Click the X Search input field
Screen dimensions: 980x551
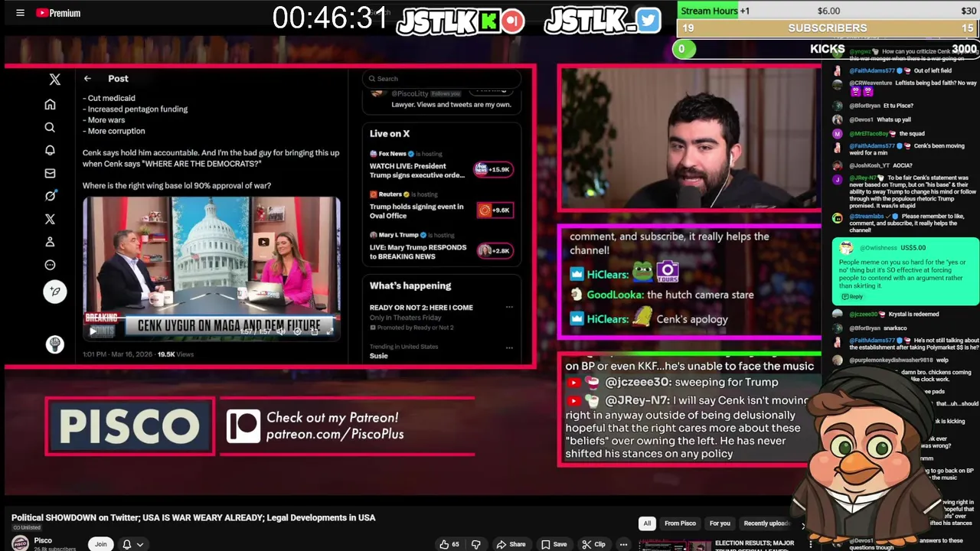pyautogui.click(x=442, y=78)
